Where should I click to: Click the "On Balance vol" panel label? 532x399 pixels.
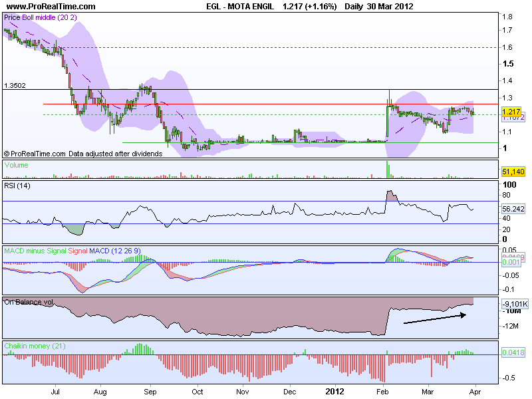pos(29,302)
